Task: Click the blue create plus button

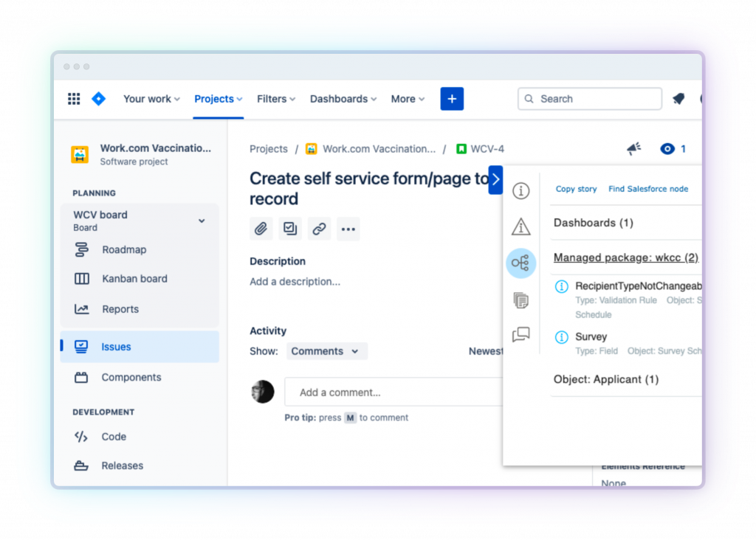Action: pos(452,99)
